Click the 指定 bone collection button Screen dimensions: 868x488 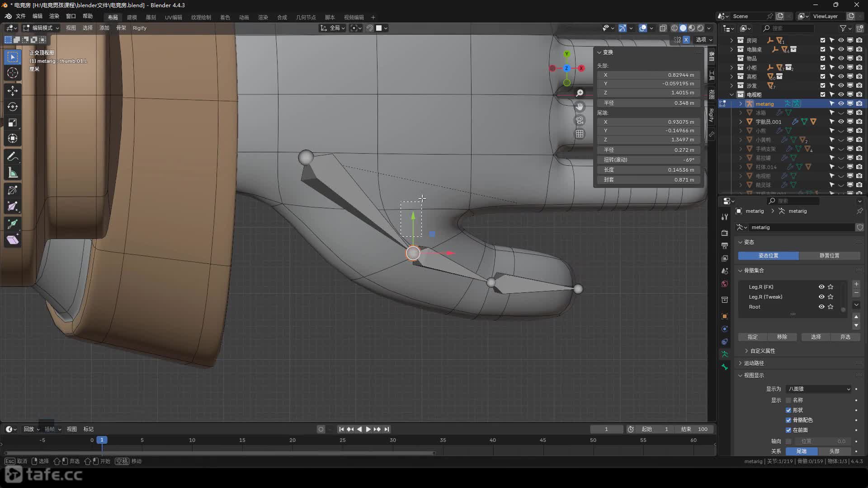[x=753, y=337]
